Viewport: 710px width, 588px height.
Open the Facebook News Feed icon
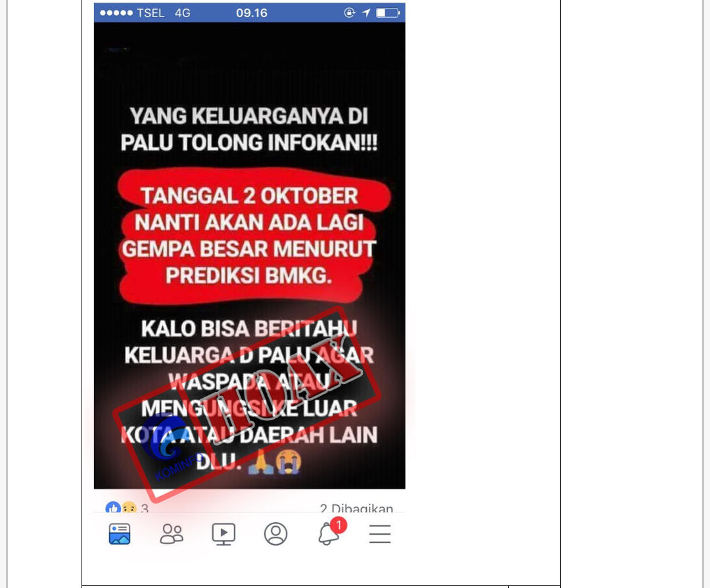tap(120, 533)
